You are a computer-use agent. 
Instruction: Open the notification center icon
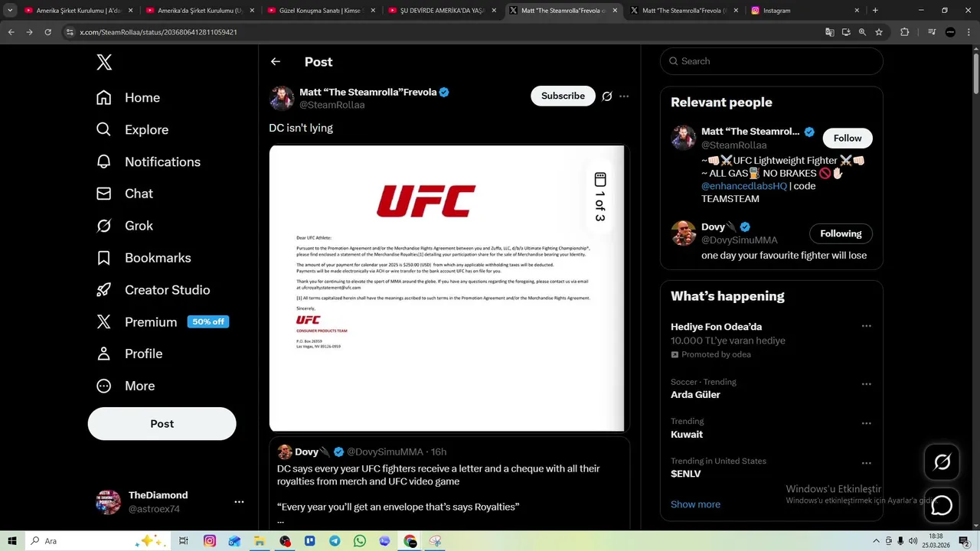965,541
